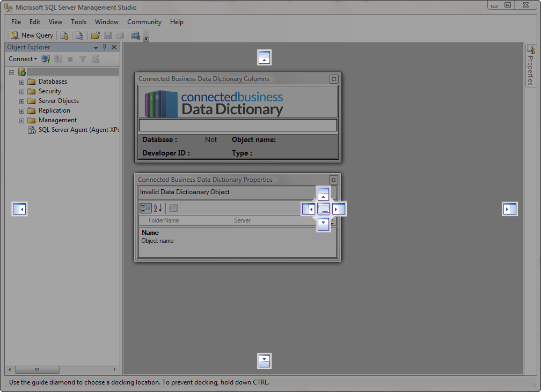
Task: Collapse the server root node
Action: [11, 72]
